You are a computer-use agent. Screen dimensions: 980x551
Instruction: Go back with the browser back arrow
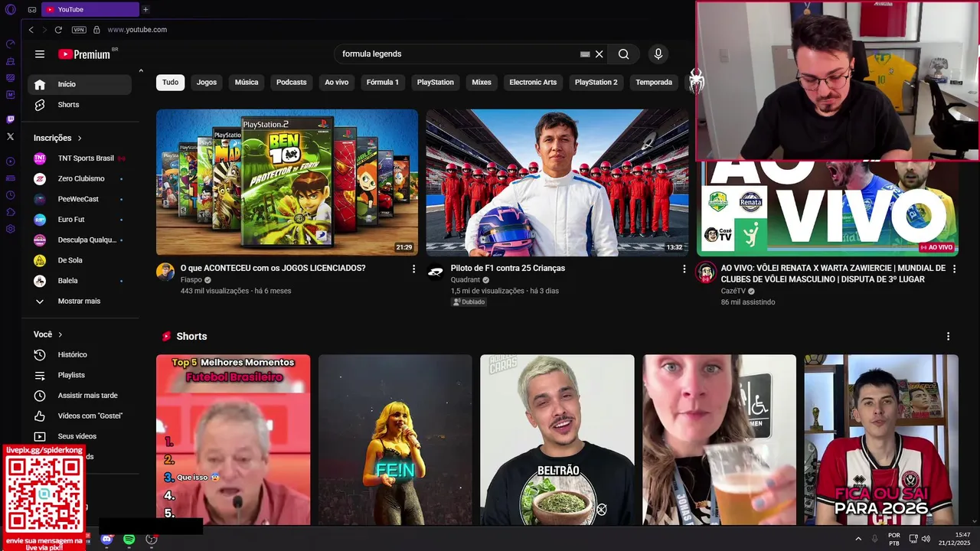coord(31,30)
